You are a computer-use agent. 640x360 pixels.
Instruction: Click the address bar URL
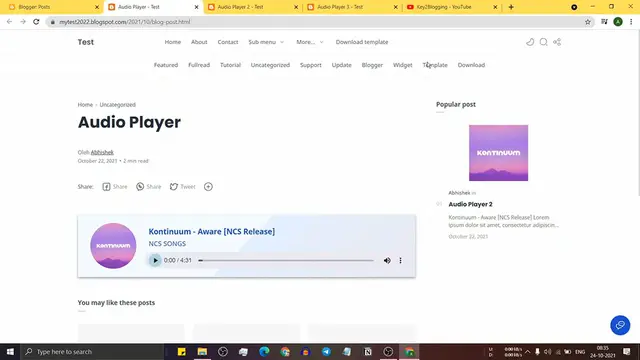click(124, 22)
